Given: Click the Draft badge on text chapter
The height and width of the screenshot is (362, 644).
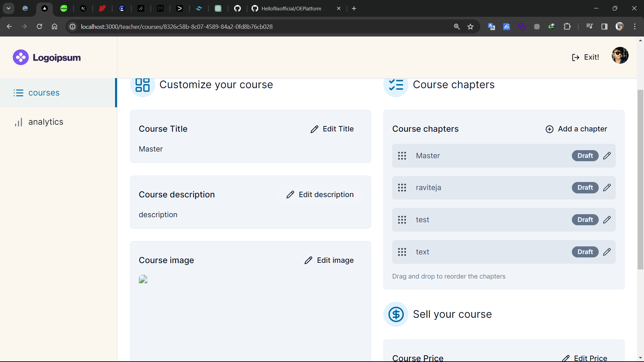Looking at the screenshot, I should 585,252.
